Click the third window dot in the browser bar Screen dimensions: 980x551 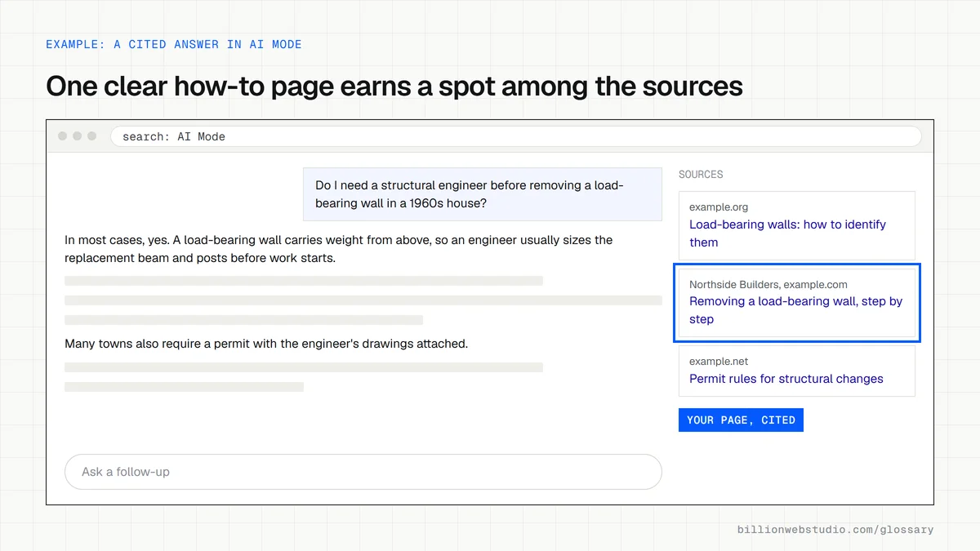(x=92, y=136)
